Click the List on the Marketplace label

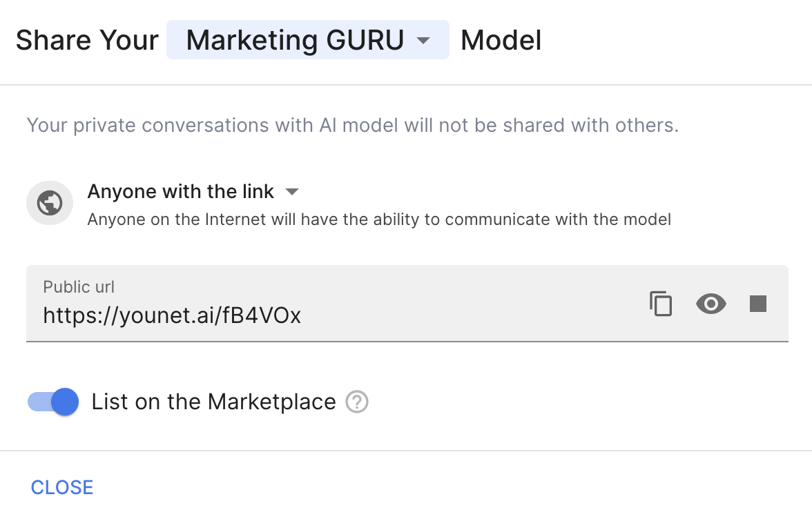coord(213,402)
